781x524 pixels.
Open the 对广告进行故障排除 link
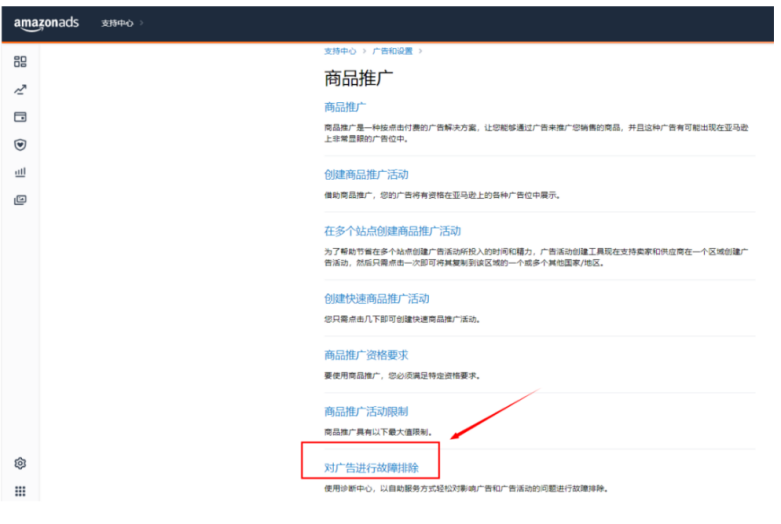372,468
